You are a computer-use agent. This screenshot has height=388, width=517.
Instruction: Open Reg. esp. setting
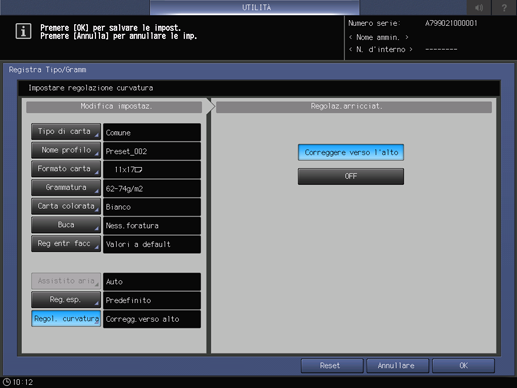[x=66, y=300]
